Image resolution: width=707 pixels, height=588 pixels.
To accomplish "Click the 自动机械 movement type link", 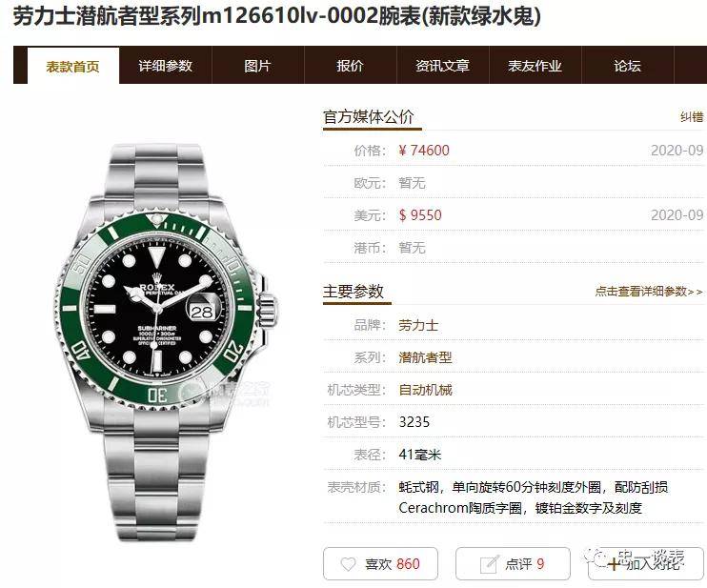I will point(425,390).
